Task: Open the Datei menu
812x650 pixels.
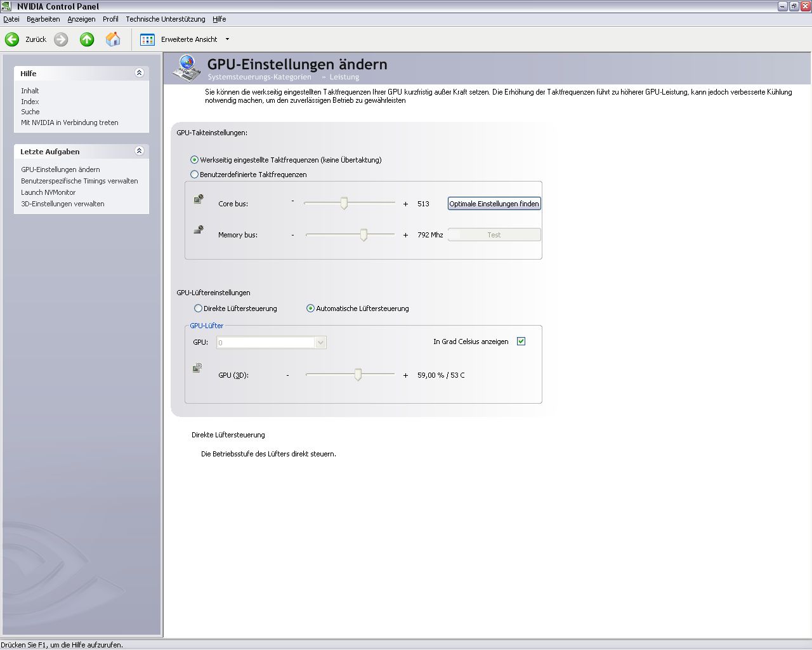Action: click(x=11, y=19)
